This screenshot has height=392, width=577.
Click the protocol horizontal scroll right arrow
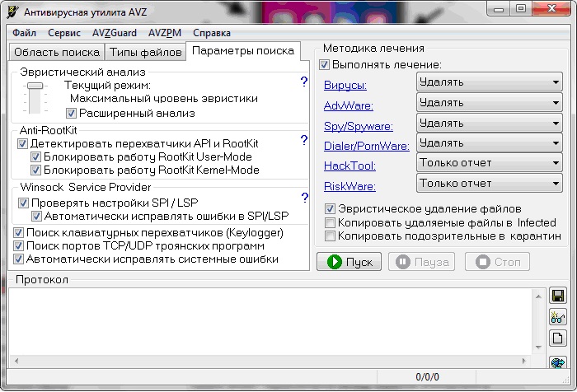coord(524,361)
